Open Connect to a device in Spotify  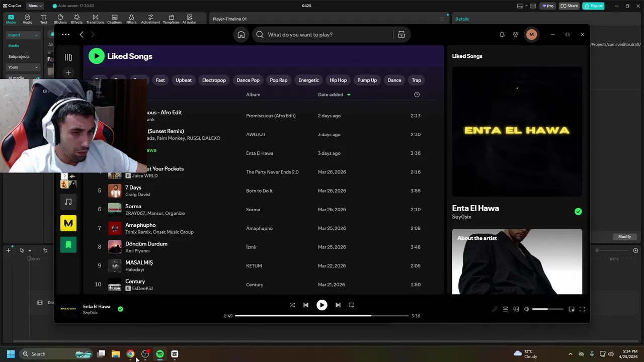pyautogui.click(x=516, y=309)
